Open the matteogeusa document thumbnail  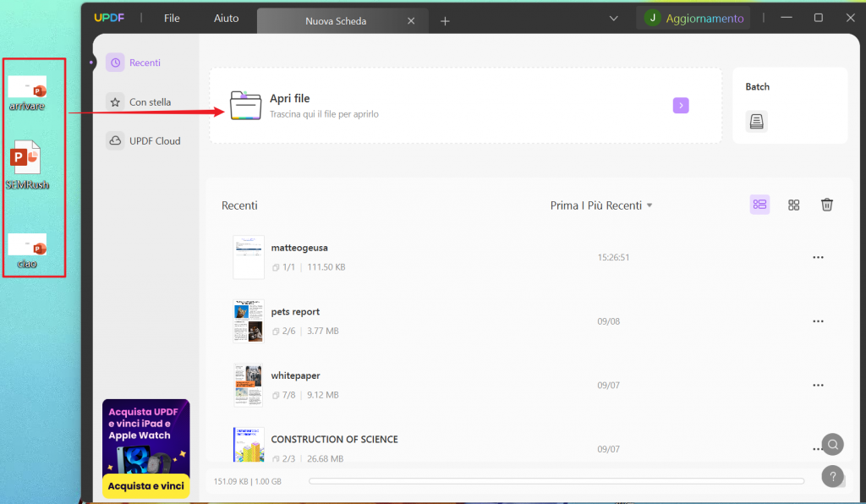tap(248, 256)
